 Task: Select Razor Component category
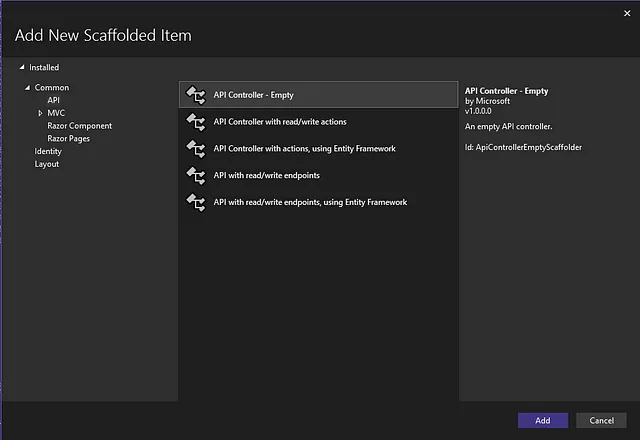tap(80, 126)
